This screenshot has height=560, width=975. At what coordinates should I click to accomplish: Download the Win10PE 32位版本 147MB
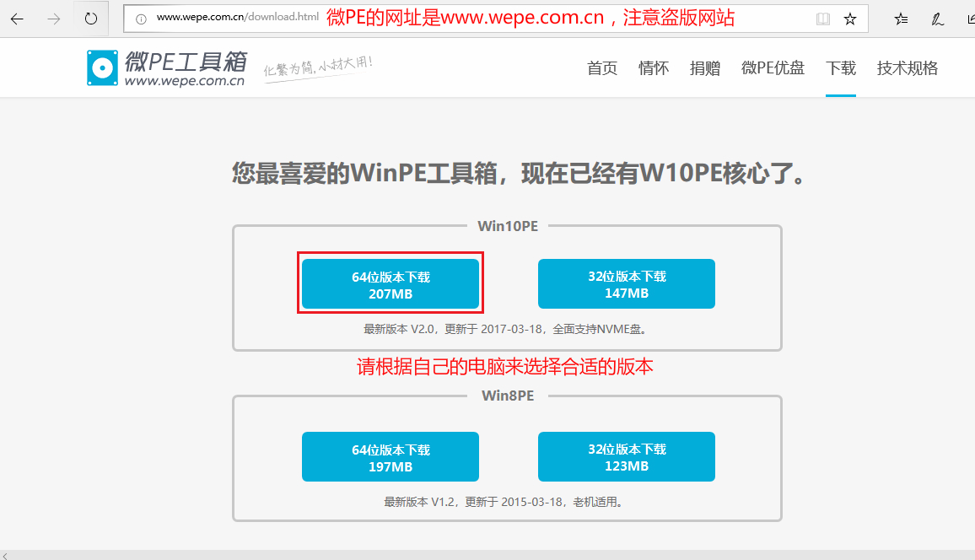[x=626, y=283]
